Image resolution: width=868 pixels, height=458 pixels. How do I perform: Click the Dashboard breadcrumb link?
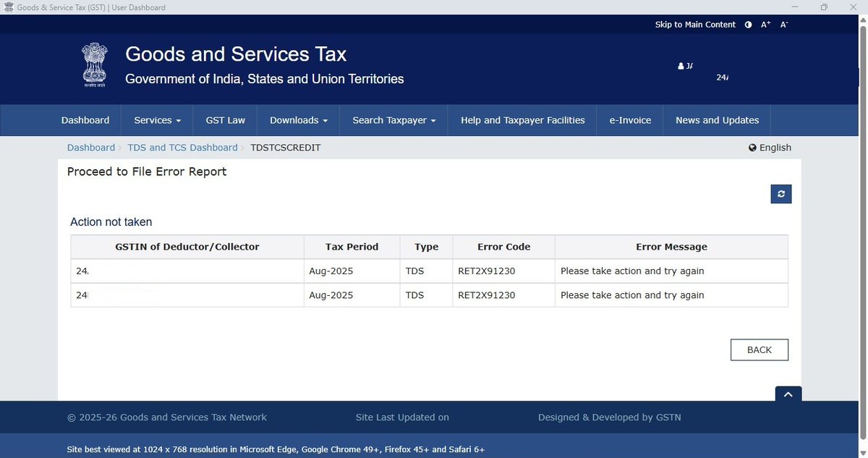[x=91, y=148]
